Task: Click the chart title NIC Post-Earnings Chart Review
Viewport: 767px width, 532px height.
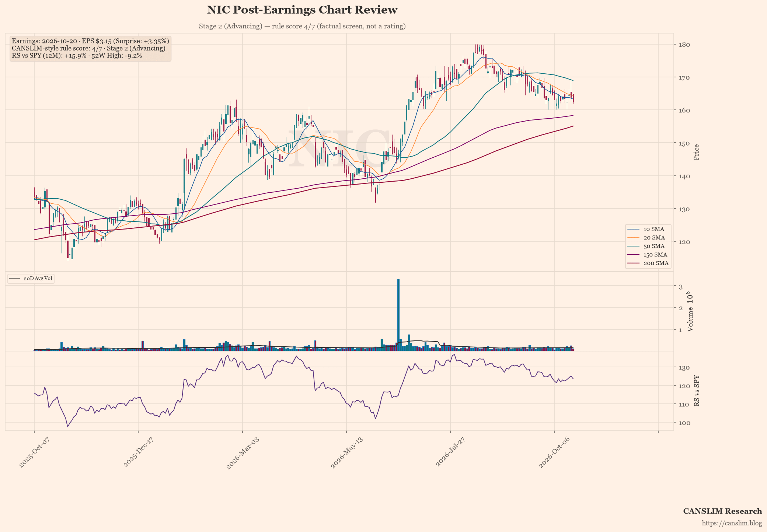Action: pyautogui.click(x=302, y=10)
